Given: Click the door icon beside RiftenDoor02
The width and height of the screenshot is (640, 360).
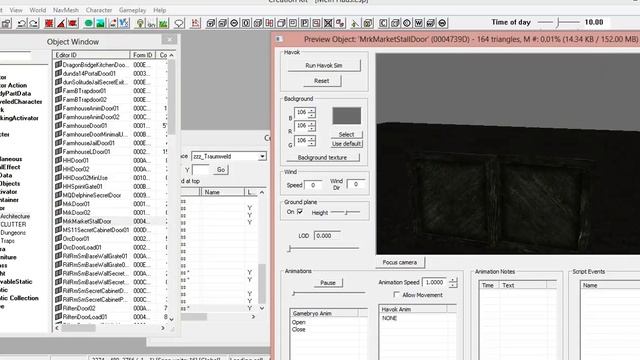Looking at the screenshot, I should tap(58, 308).
